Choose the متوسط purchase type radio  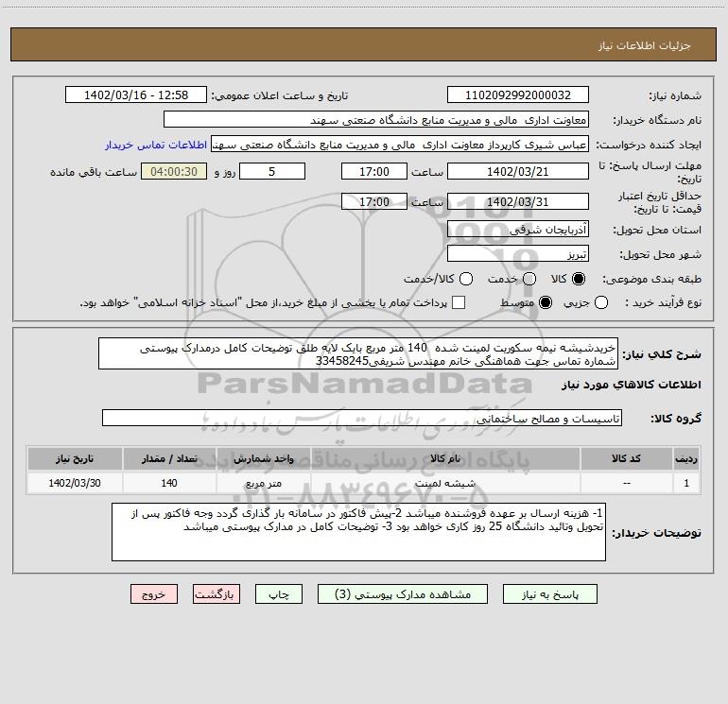click(546, 302)
